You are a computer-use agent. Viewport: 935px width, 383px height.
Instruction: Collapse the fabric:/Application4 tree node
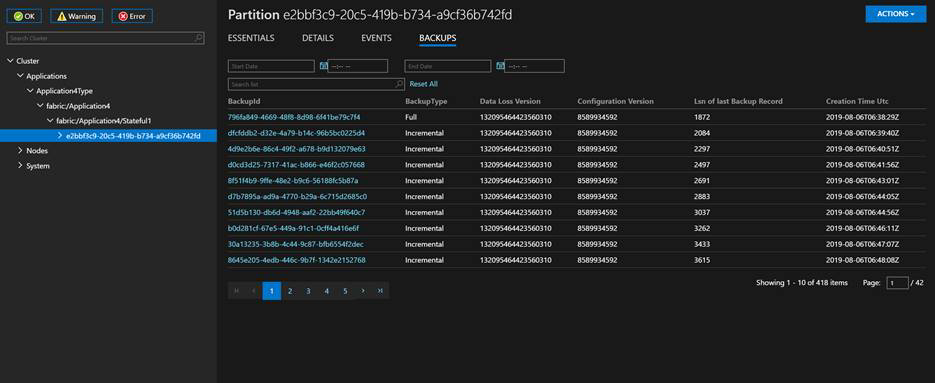41,106
